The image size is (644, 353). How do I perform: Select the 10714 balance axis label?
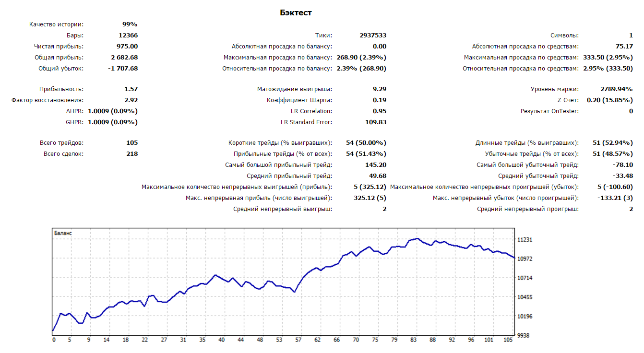tap(525, 278)
